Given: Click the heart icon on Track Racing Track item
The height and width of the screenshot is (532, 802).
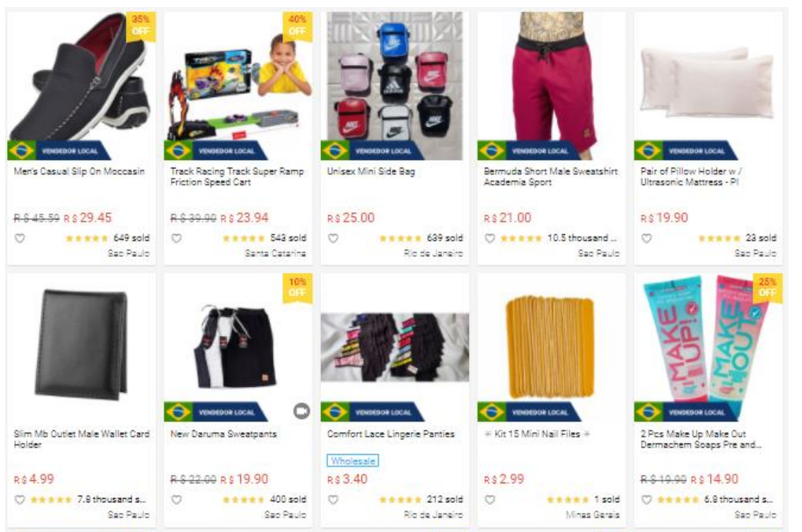Looking at the screenshot, I should 177,238.
